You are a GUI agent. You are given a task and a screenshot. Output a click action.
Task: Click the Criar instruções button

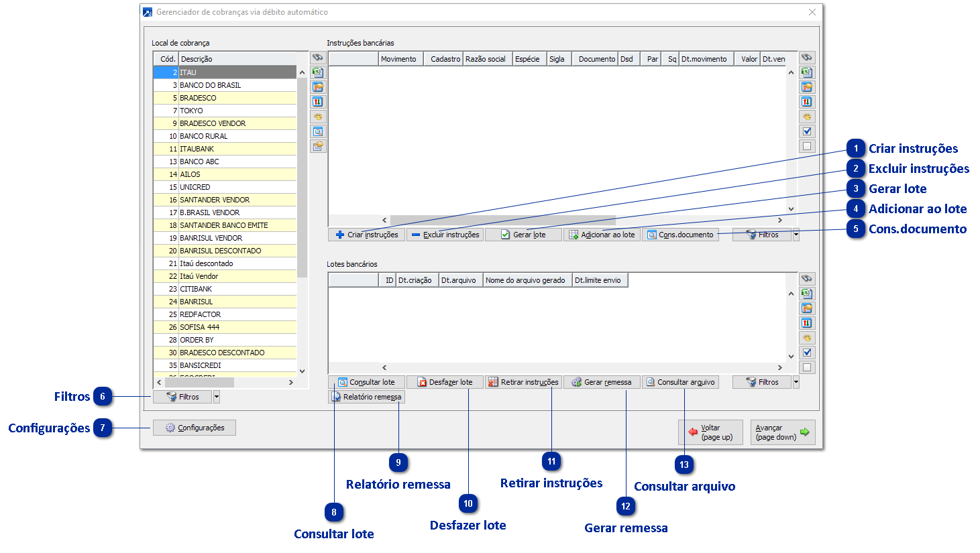coord(366,235)
